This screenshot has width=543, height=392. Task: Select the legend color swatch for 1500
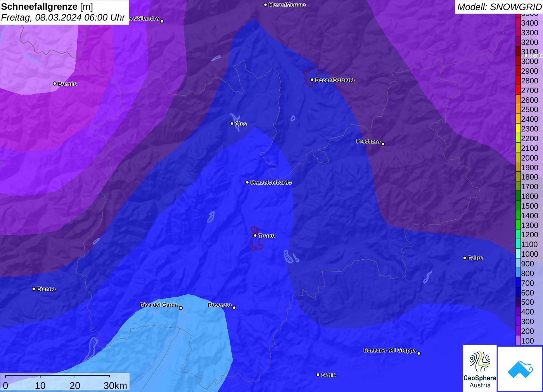pyautogui.click(x=518, y=206)
